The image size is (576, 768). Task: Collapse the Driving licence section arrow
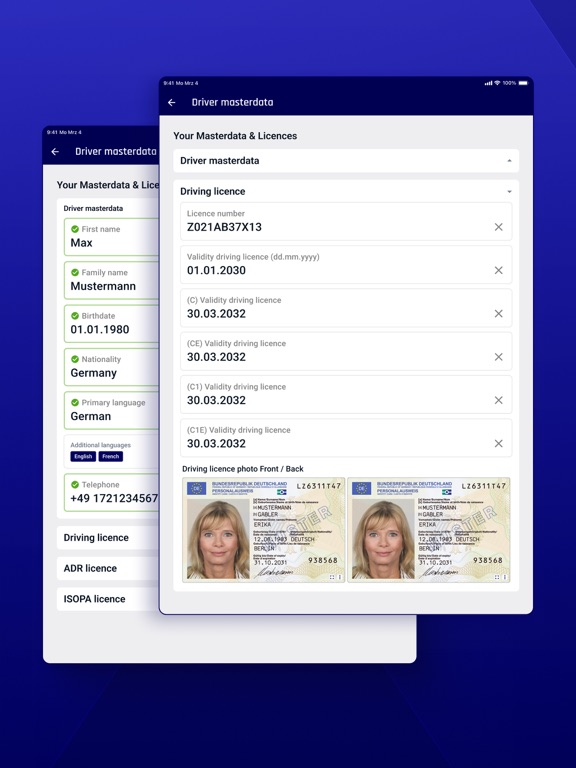click(509, 192)
